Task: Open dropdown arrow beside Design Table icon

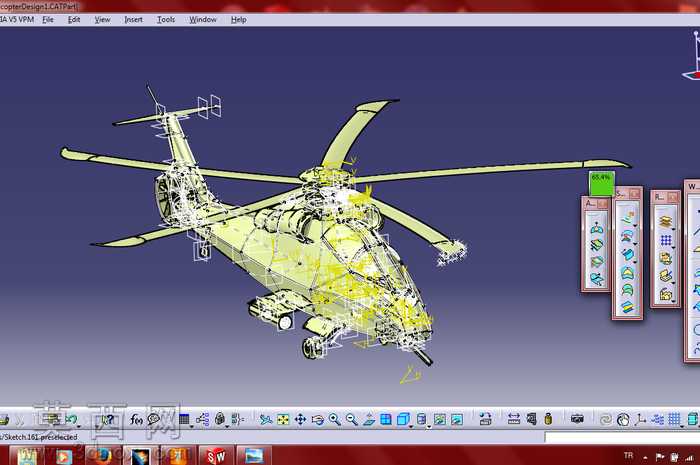Action: click(192, 426)
